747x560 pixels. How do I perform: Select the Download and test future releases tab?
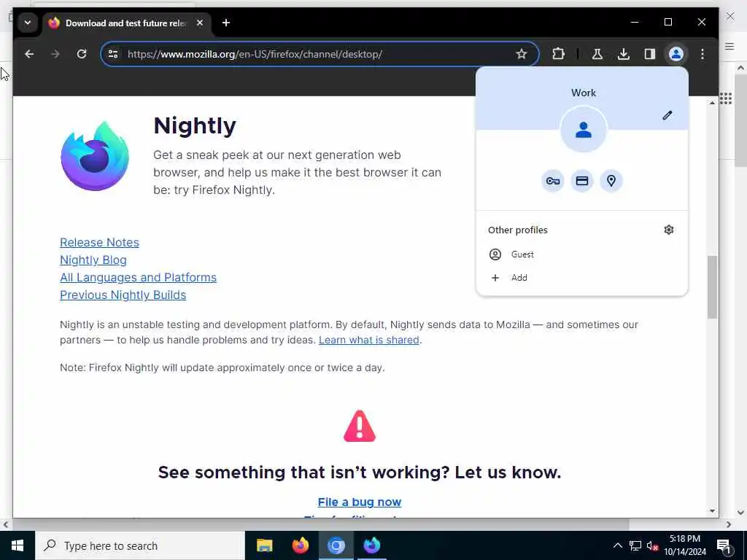click(x=125, y=23)
